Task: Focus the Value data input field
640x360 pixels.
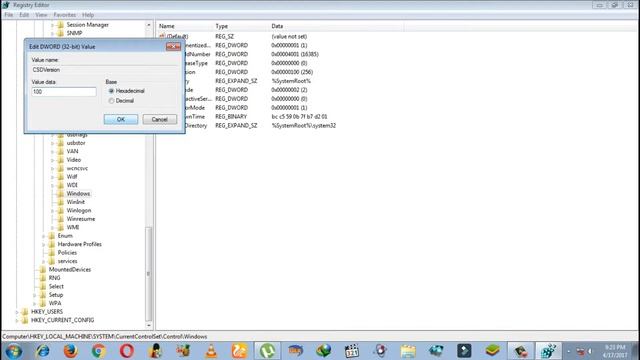Action: coord(64,92)
